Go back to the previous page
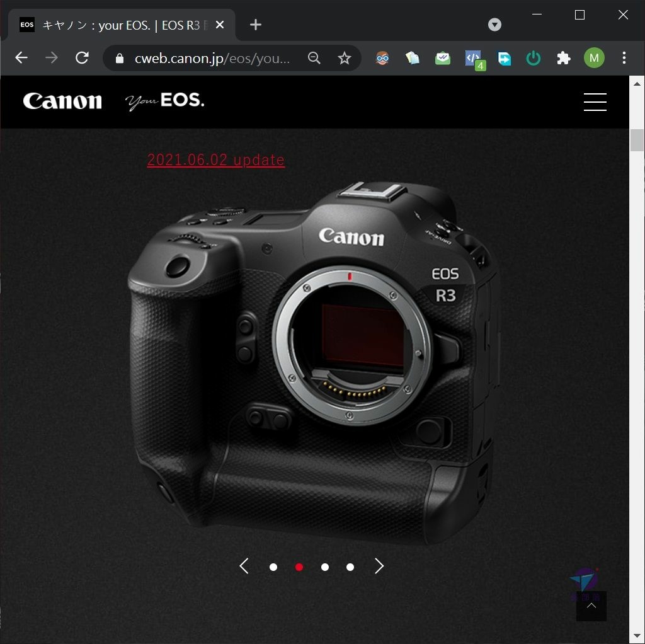This screenshot has width=645, height=644. 21,57
